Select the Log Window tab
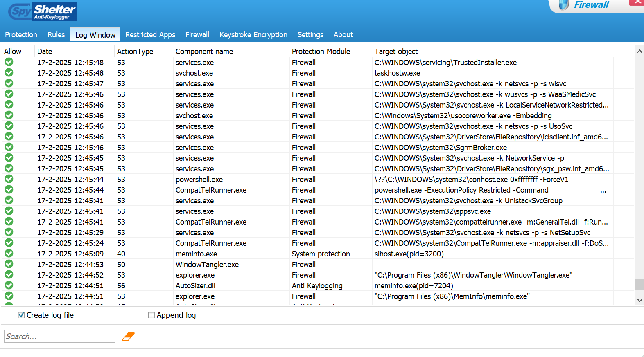 coord(95,35)
